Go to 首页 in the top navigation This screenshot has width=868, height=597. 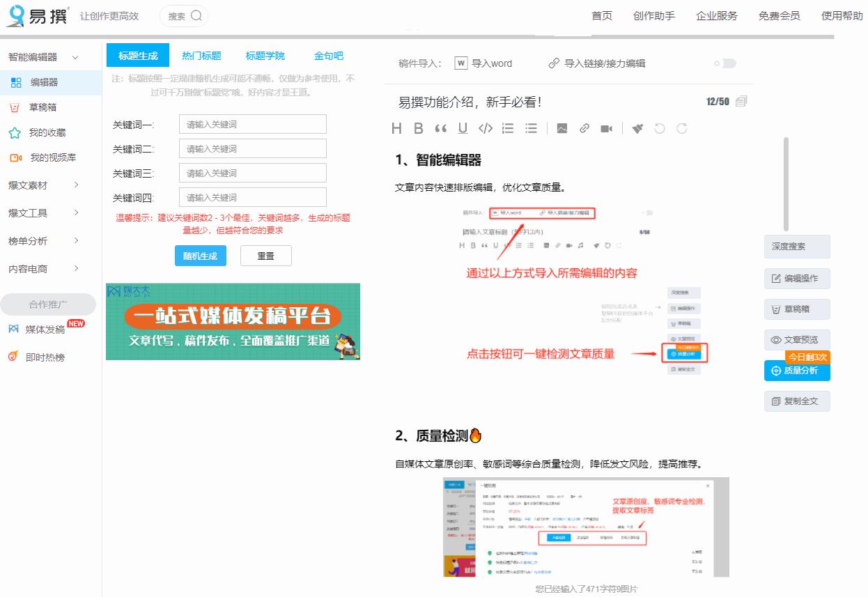pyautogui.click(x=602, y=15)
